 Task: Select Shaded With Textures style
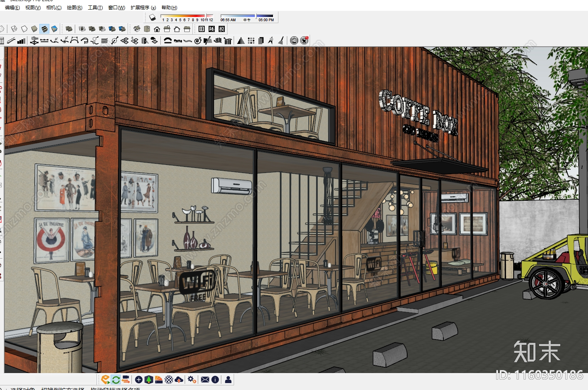pyautogui.click(x=44, y=29)
